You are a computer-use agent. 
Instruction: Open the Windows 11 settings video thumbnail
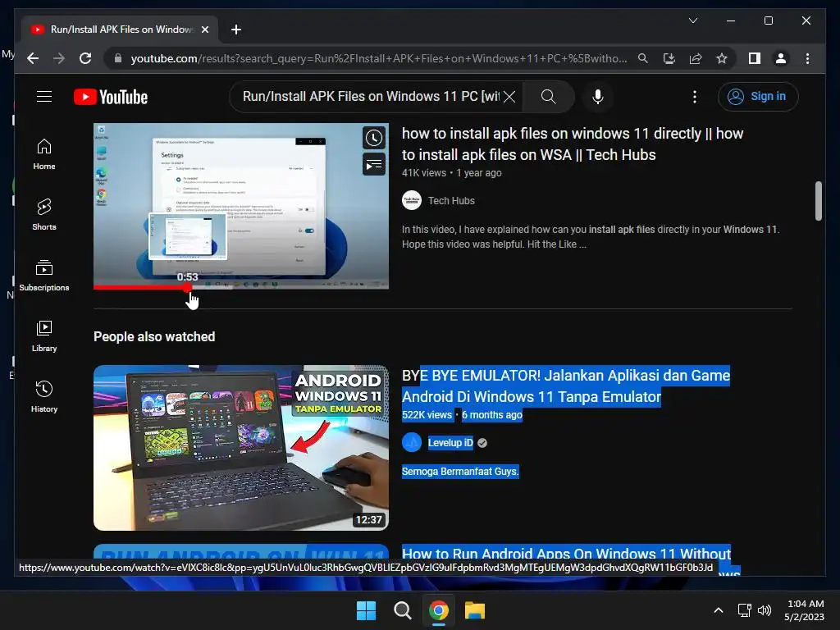pyautogui.click(x=241, y=206)
